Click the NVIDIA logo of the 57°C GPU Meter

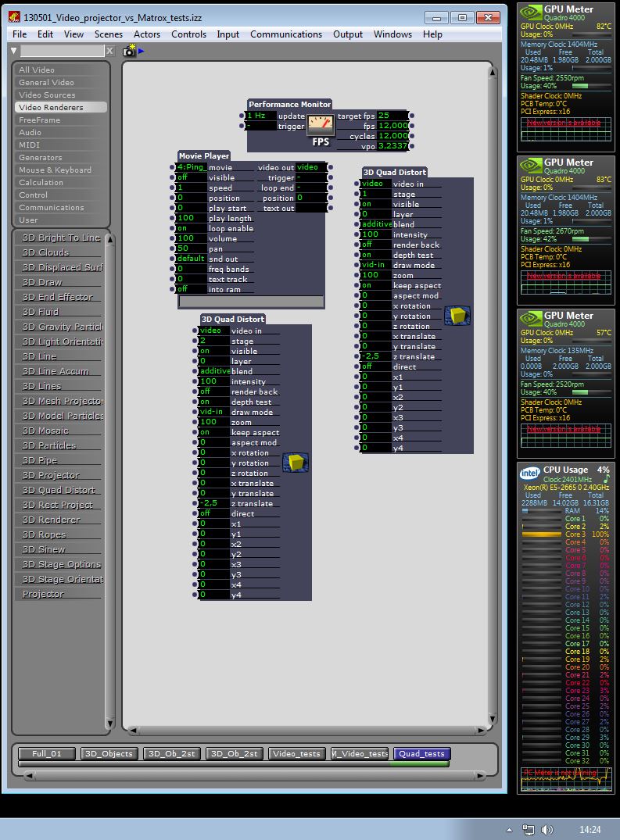pyautogui.click(x=531, y=318)
